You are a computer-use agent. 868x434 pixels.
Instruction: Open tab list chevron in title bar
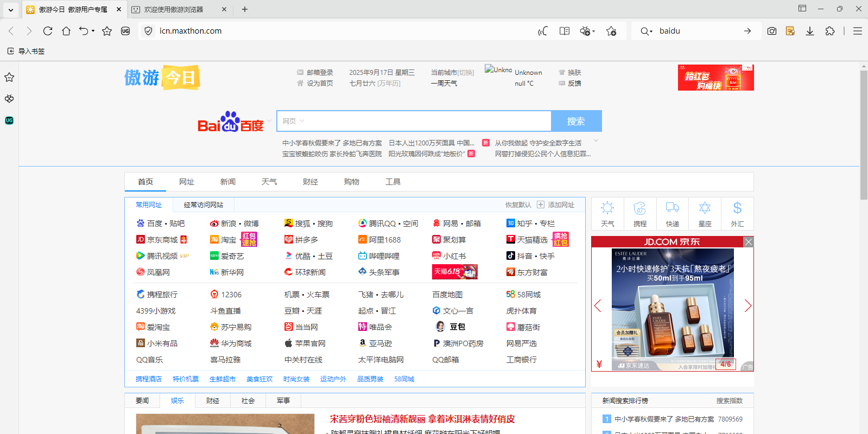(10, 9)
